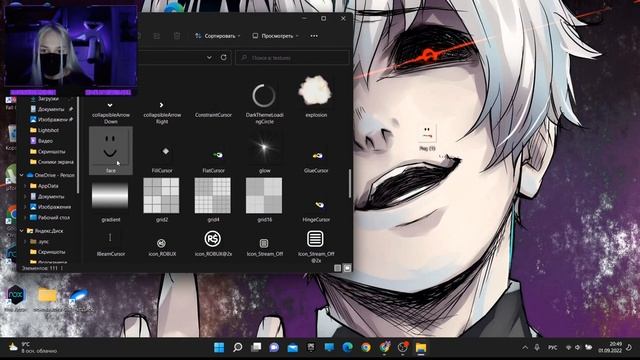Click the file list vertical scrollbar
This screenshot has height=360, width=640.
coord(349,184)
